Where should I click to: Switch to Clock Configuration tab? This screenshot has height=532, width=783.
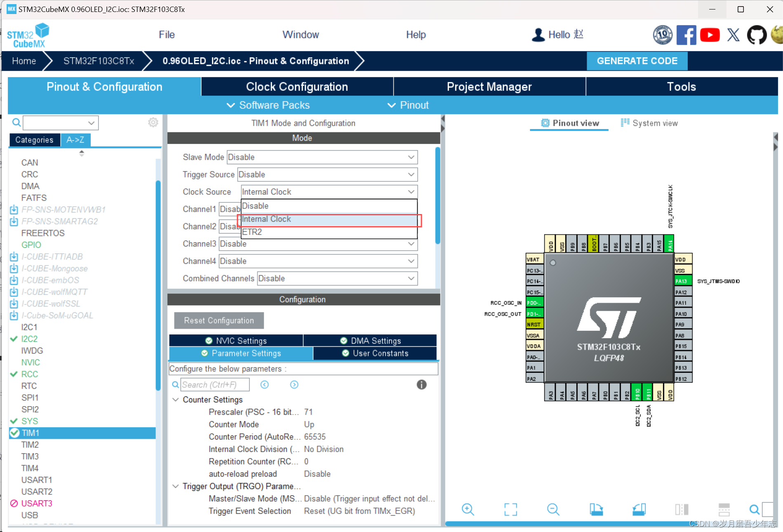pyautogui.click(x=297, y=87)
